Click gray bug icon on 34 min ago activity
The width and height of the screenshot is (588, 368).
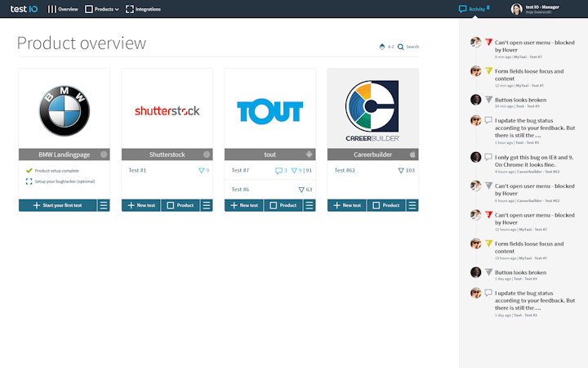pos(488,99)
